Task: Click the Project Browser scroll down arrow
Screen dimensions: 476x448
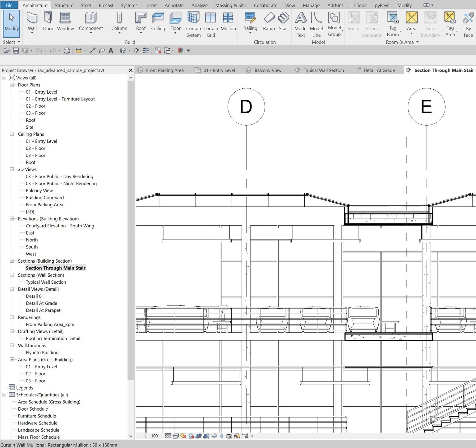Action: (131, 436)
